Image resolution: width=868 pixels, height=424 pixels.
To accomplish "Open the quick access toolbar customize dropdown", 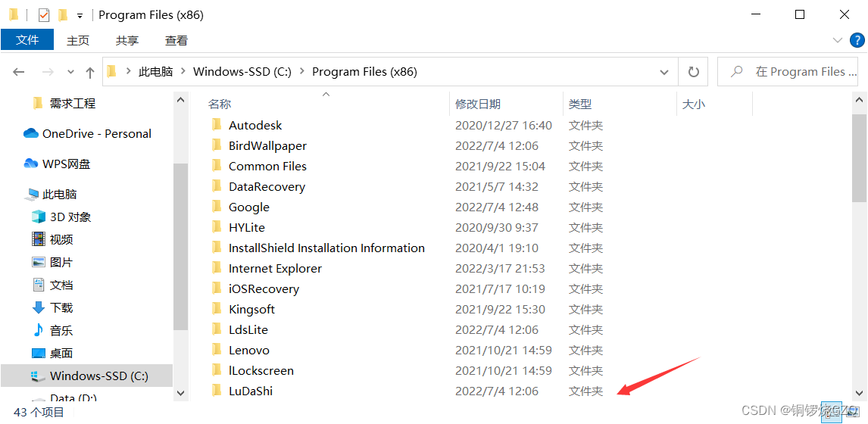I will pyautogui.click(x=80, y=15).
